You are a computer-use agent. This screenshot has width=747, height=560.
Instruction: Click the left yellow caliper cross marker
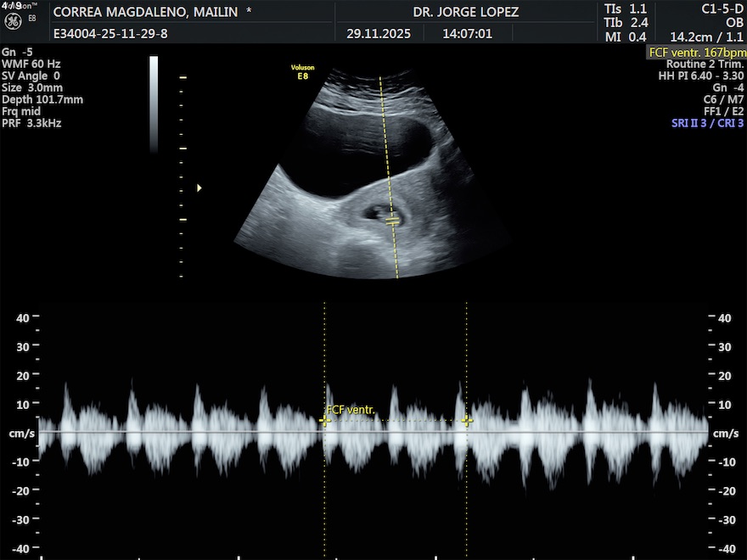[324, 420]
